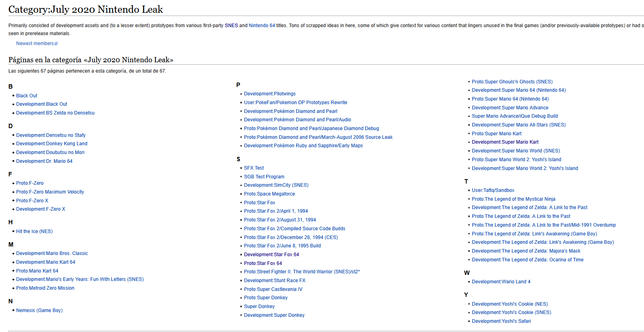
Task: Open Development:SimCity (SNES)
Action: click(276, 185)
